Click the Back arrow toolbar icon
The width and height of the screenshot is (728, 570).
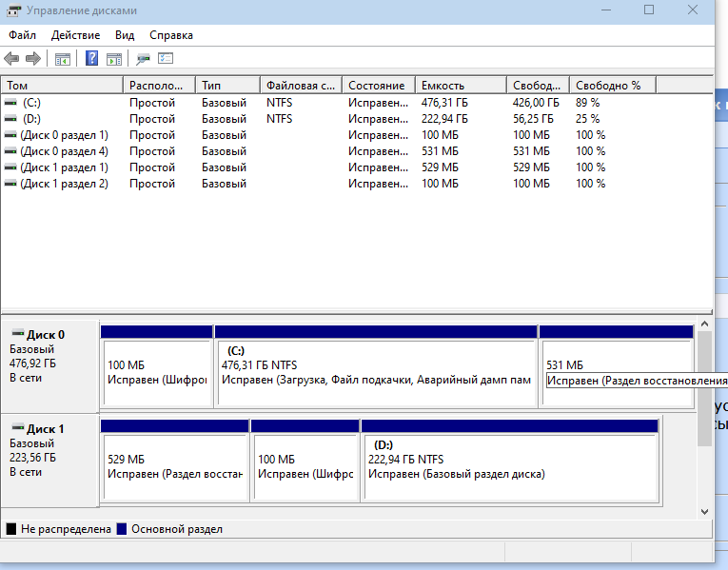tap(11, 59)
